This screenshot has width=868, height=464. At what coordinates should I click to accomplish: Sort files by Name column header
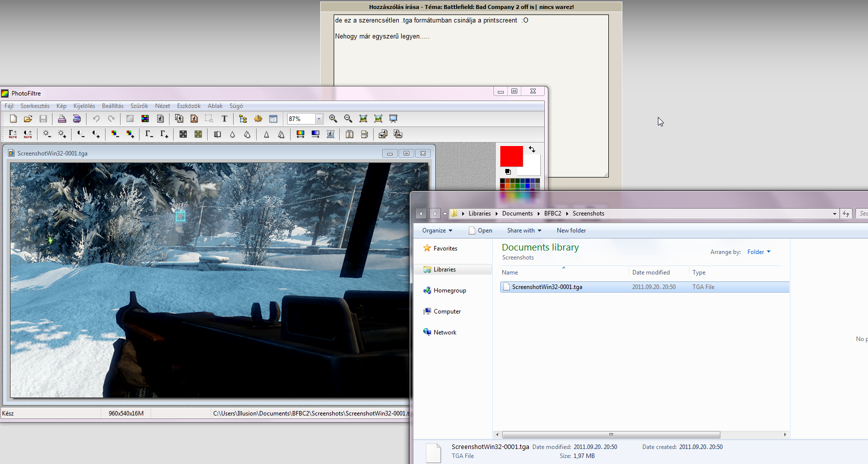coord(564,272)
